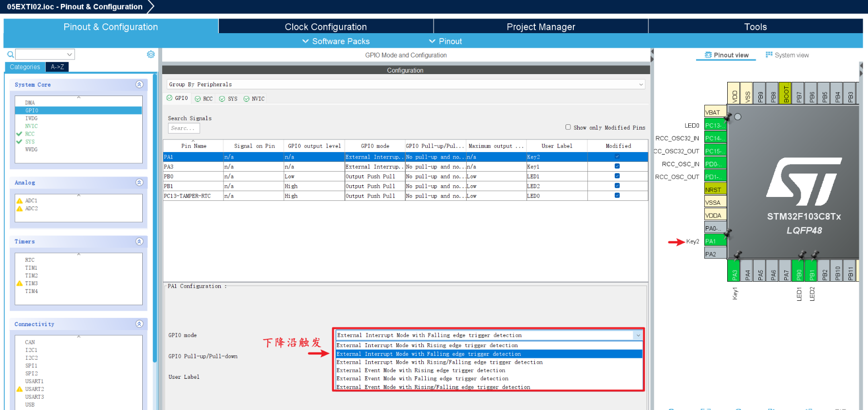Open the Tools tab

pyautogui.click(x=755, y=27)
